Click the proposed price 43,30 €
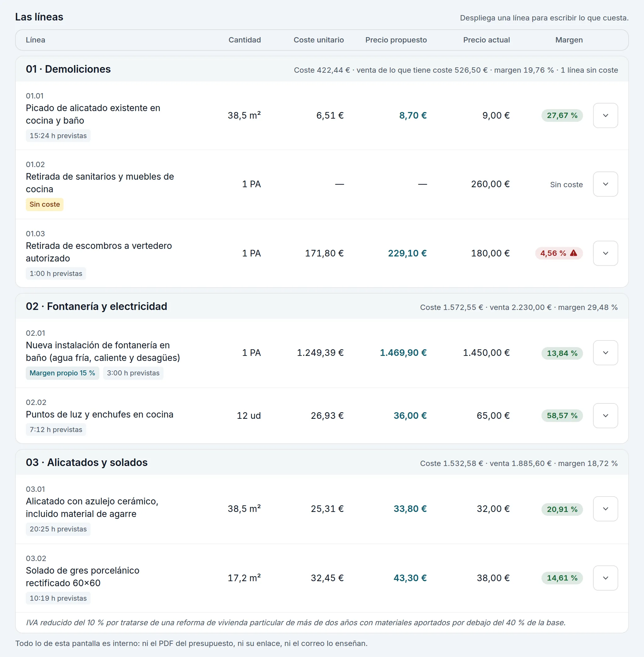Image resolution: width=644 pixels, height=657 pixels. click(x=410, y=578)
